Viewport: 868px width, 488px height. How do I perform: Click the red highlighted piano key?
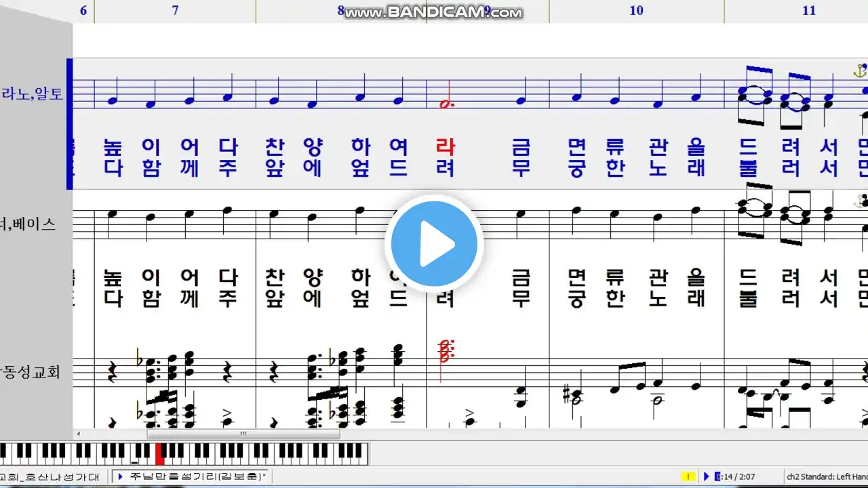160,453
